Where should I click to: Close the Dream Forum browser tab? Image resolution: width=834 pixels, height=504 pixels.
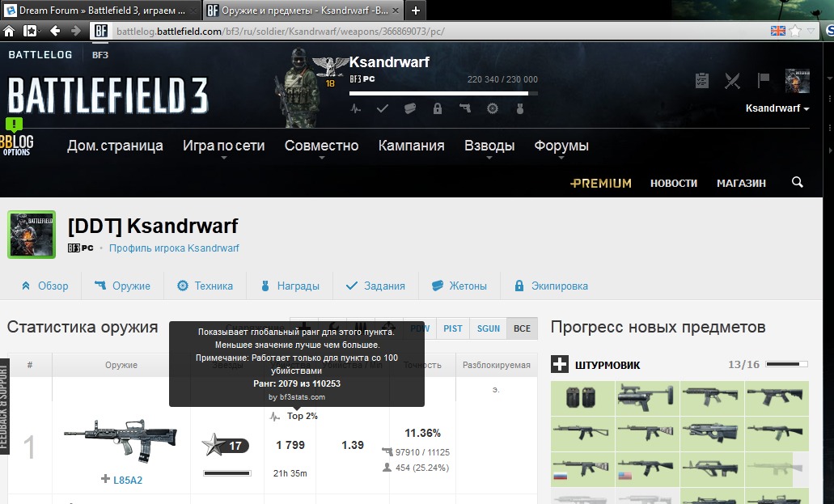point(193,10)
